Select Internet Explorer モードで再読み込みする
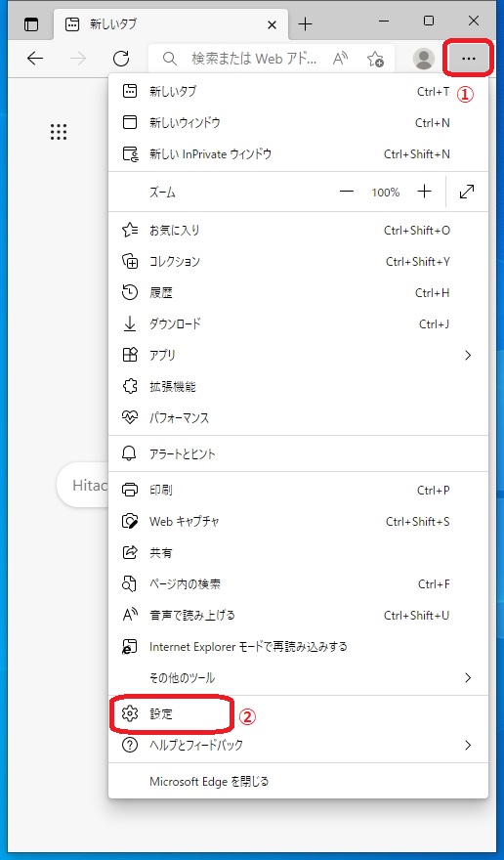This screenshot has width=504, height=860. click(298, 647)
